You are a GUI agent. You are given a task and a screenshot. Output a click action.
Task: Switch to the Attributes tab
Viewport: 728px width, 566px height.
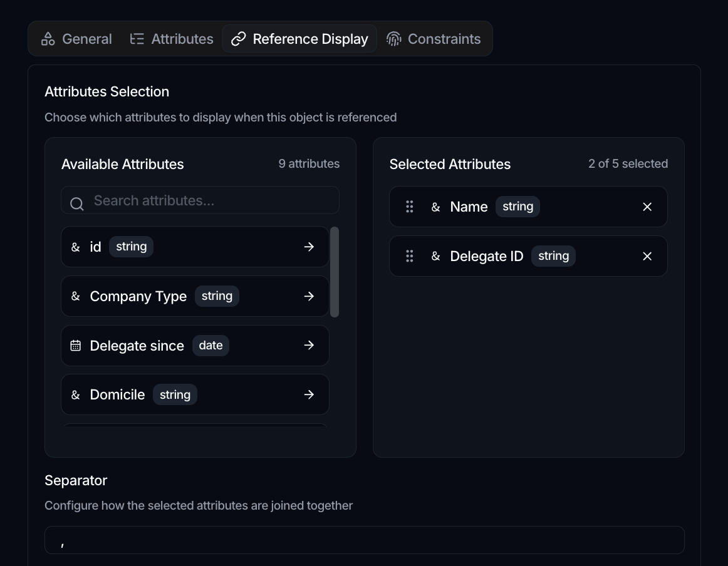tap(171, 39)
